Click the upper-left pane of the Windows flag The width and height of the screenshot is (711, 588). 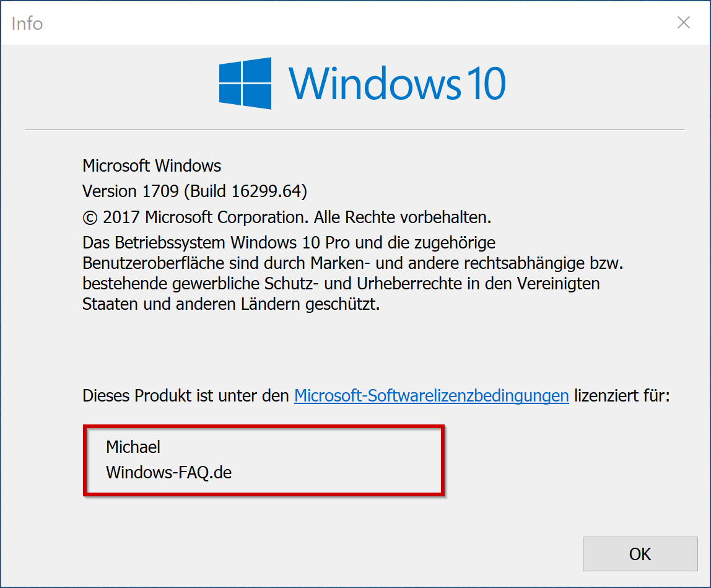pyautogui.click(x=230, y=68)
